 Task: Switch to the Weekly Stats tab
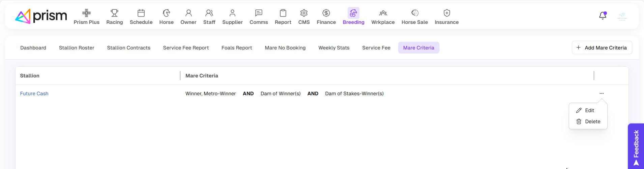(334, 48)
